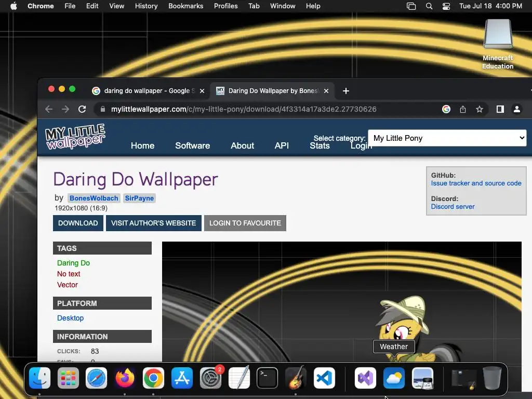Image resolution: width=532 pixels, height=399 pixels.
Task: Open the About page
Action: pos(242,145)
